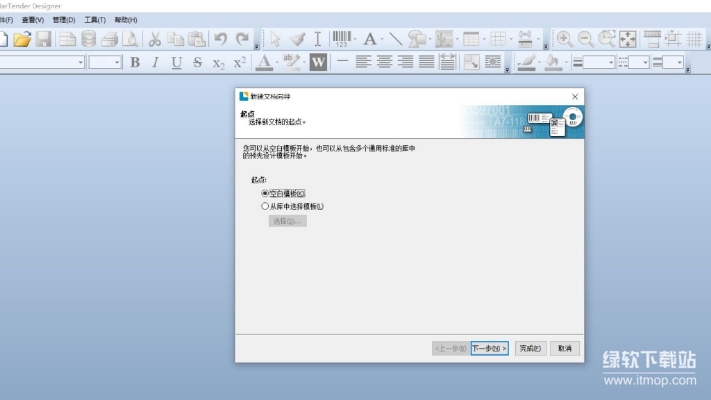Screen dimensions: 711x400
Task: Expand the font size dropdown
Action: coord(117,62)
